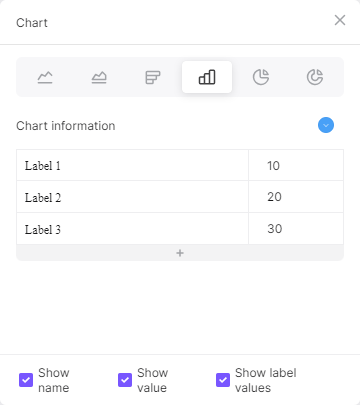Viewport: 360px width, 405px height.
Task: Edit the Label 3 name cell
Action: coord(133,229)
